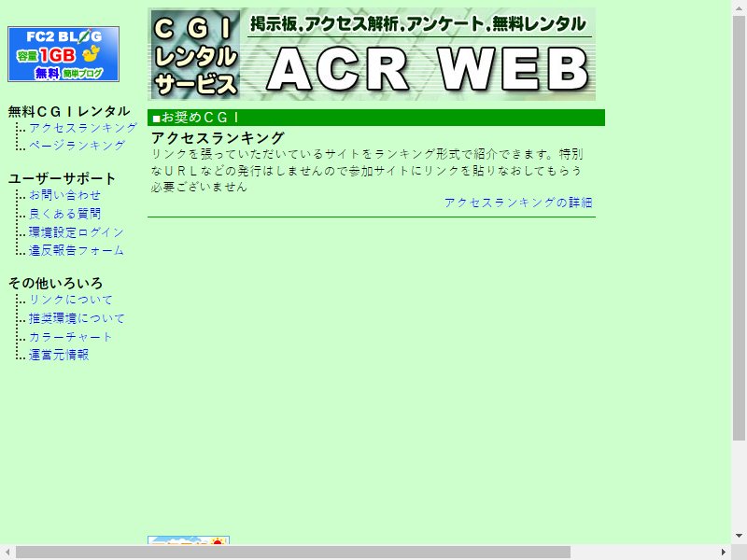Click the horizontal scrollbar right arrow

(x=723, y=553)
